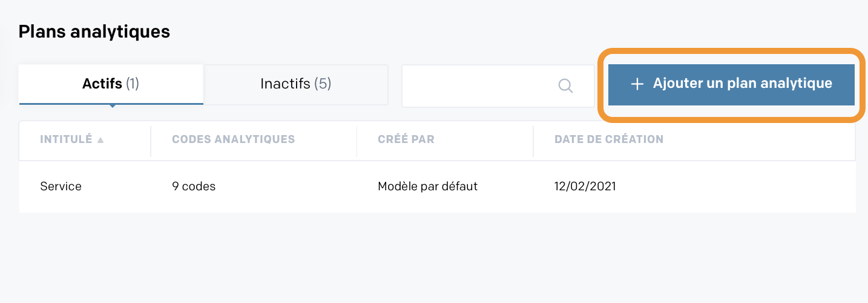Click the magnifying glass search icon
The width and height of the screenshot is (868, 303).
click(565, 85)
